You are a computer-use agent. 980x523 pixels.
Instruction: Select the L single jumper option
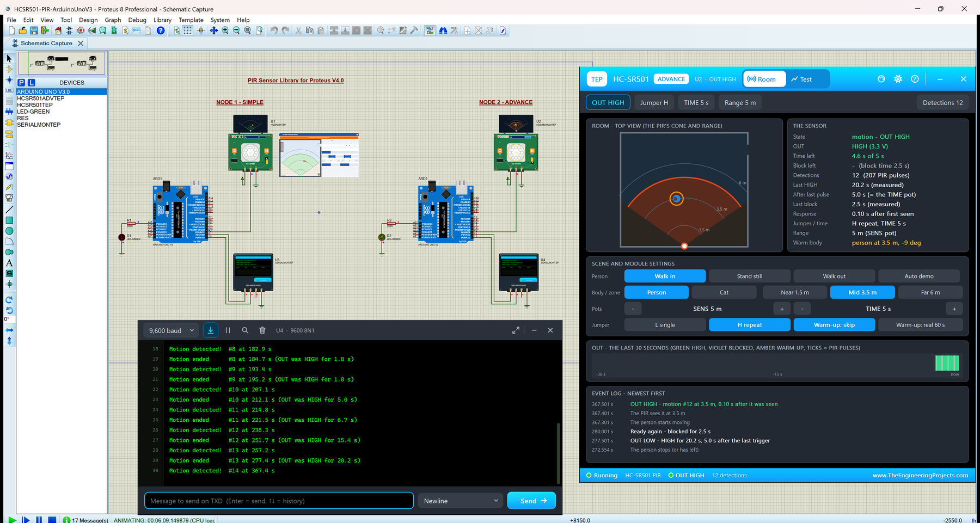pos(665,325)
